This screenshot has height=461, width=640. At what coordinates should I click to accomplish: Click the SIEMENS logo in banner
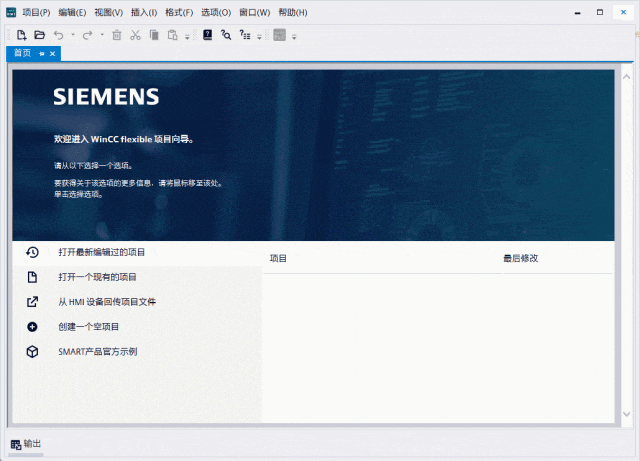pyautogui.click(x=106, y=97)
